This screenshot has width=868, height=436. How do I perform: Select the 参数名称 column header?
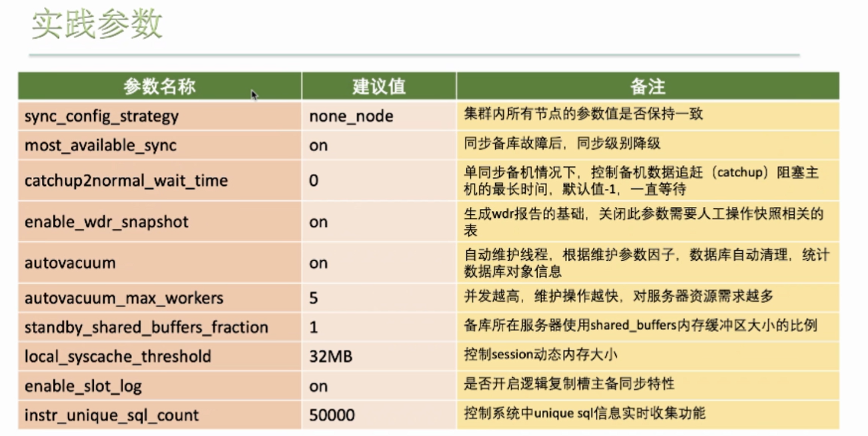(x=159, y=86)
